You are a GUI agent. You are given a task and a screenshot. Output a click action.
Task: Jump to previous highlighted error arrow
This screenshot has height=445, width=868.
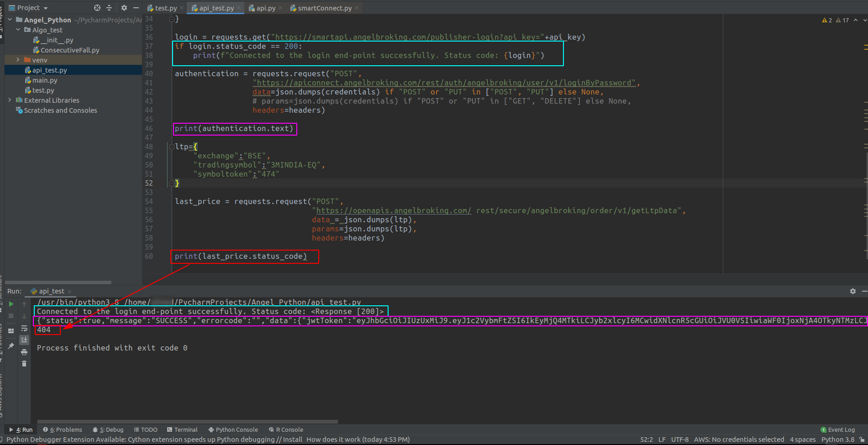856,20
